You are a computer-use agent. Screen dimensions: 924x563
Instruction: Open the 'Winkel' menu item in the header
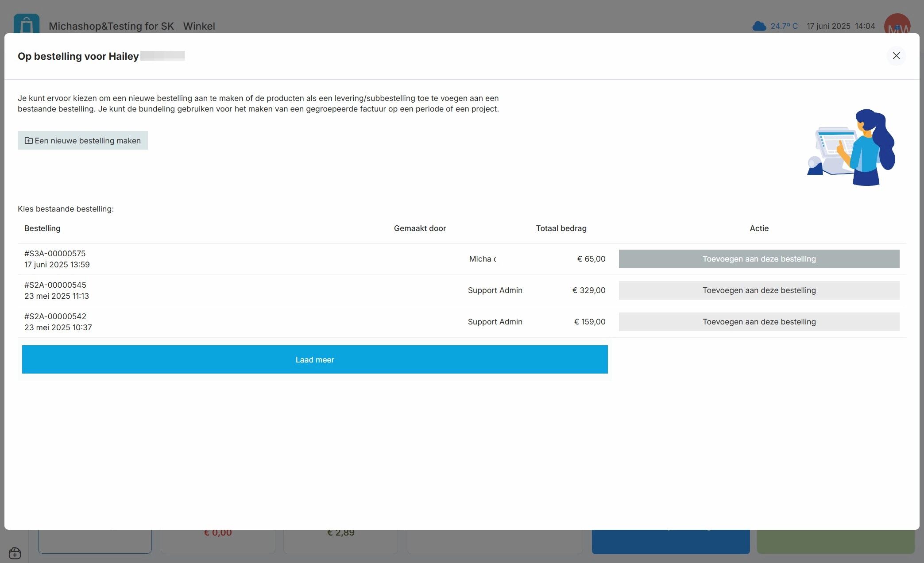199,26
